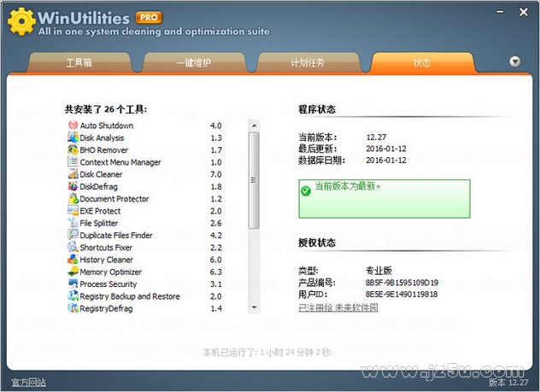This screenshot has width=540, height=392.
Task: Click the green up-to-date checkmark icon
Action: pyautogui.click(x=306, y=190)
